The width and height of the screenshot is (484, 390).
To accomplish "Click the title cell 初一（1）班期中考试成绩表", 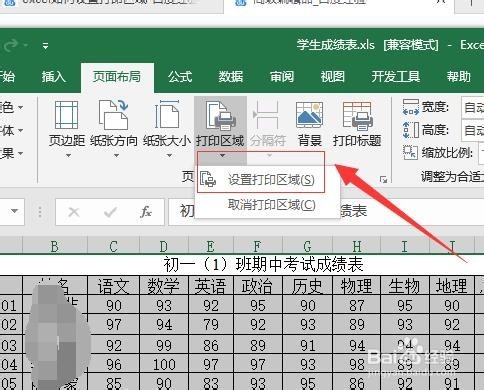I will (x=263, y=265).
